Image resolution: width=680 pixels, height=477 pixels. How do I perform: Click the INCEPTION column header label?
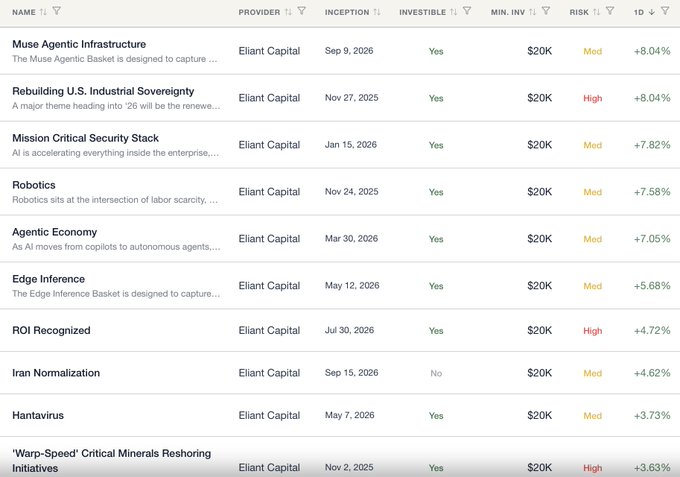click(x=347, y=12)
